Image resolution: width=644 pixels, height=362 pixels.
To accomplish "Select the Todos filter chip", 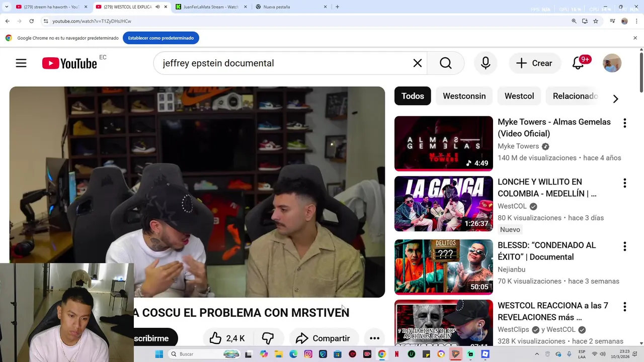I will (x=413, y=96).
